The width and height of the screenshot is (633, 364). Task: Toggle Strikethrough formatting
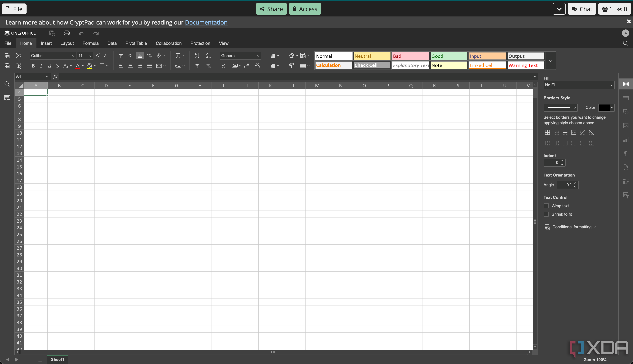click(57, 66)
